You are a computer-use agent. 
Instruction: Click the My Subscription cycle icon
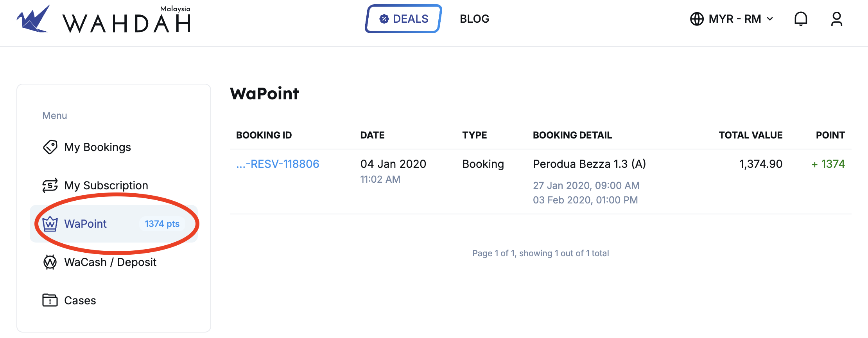pos(50,185)
